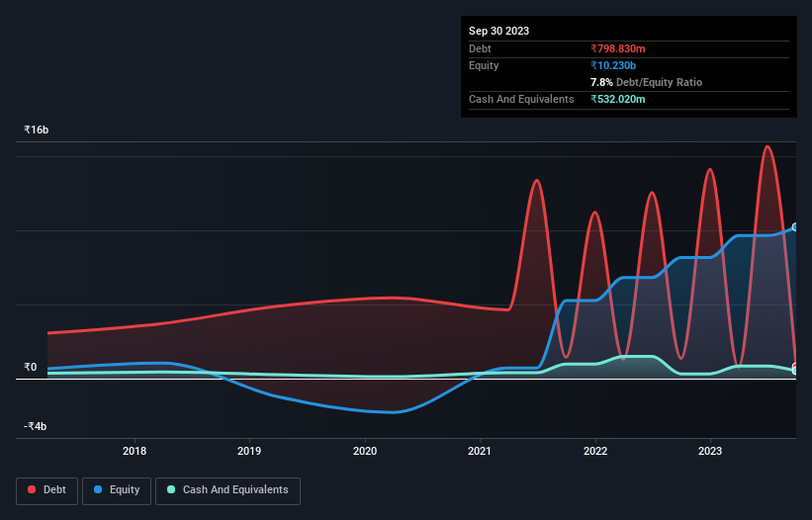Click the teal Cash endpoint marker on chart

(795, 371)
